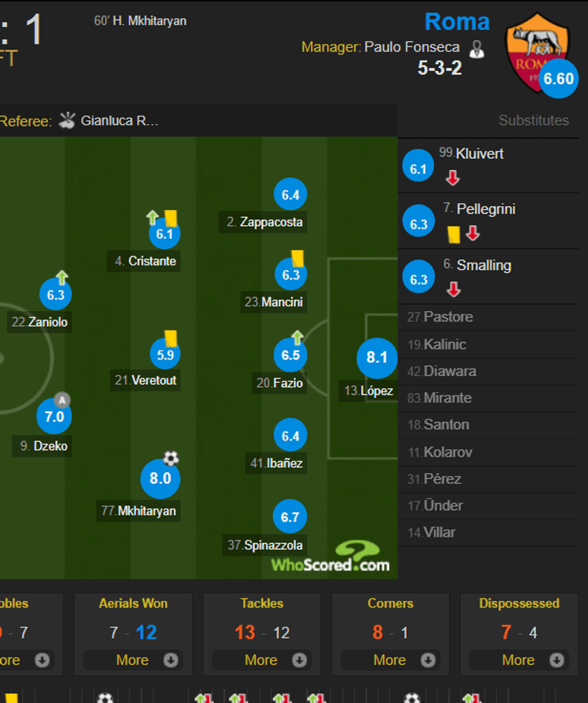Click the assist badge on Dzeko
Image resolution: width=588 pixels, height=703 pixels.
tap(62, 400)
